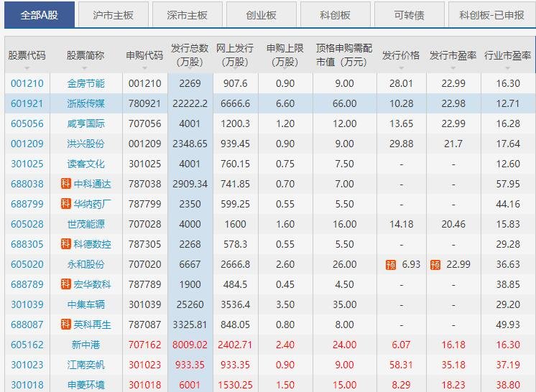This screenshot has width=536, height=392.
Task: Open stock code link 688799
Action: 27,204
